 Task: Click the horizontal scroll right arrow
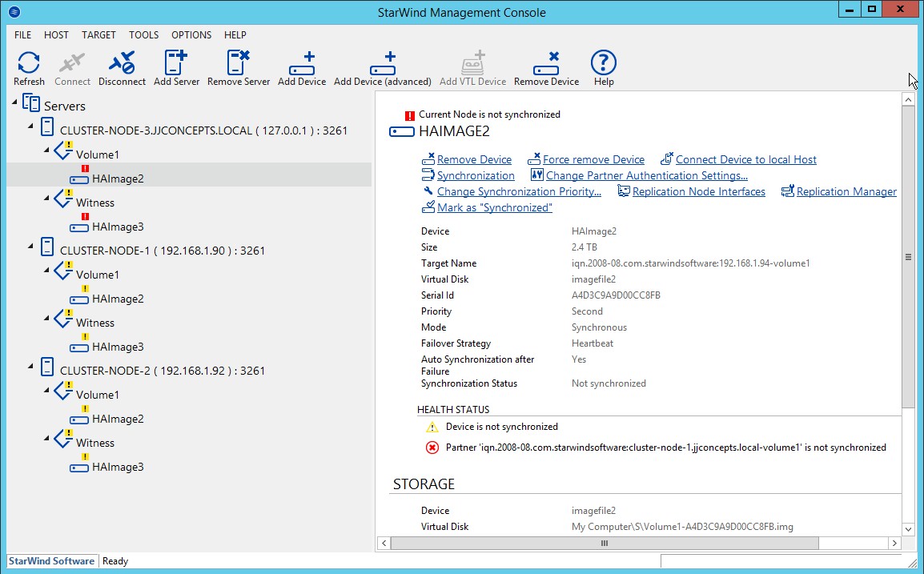click(894, 543)
